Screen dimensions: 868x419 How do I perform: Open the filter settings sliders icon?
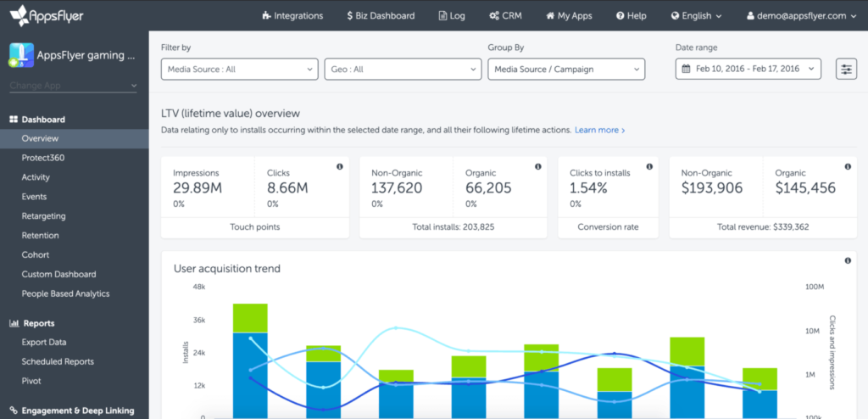(x=846, y=69)
